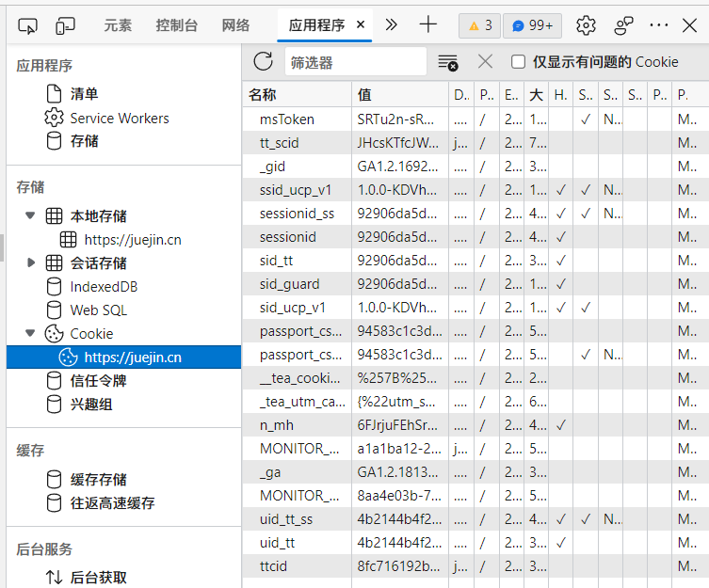Screen dimensions: 709x588
Task: Expand the 会话存储 tree node
Action: [31, 262]
